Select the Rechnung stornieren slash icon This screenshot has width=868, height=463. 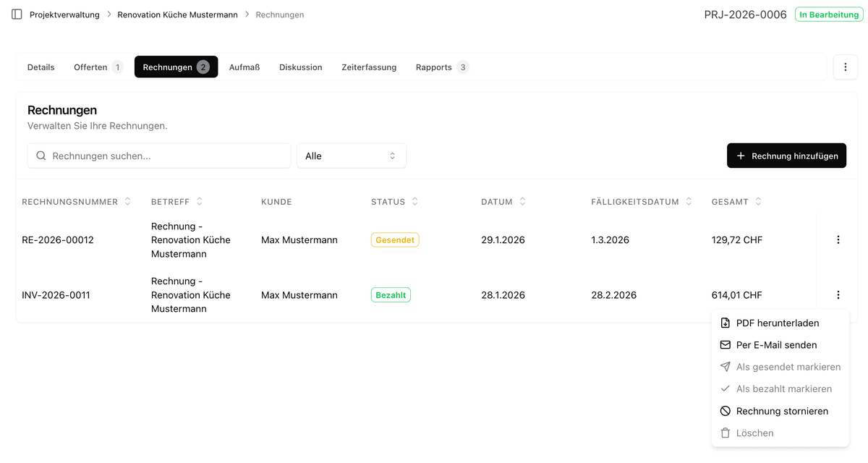click(725, 411)
